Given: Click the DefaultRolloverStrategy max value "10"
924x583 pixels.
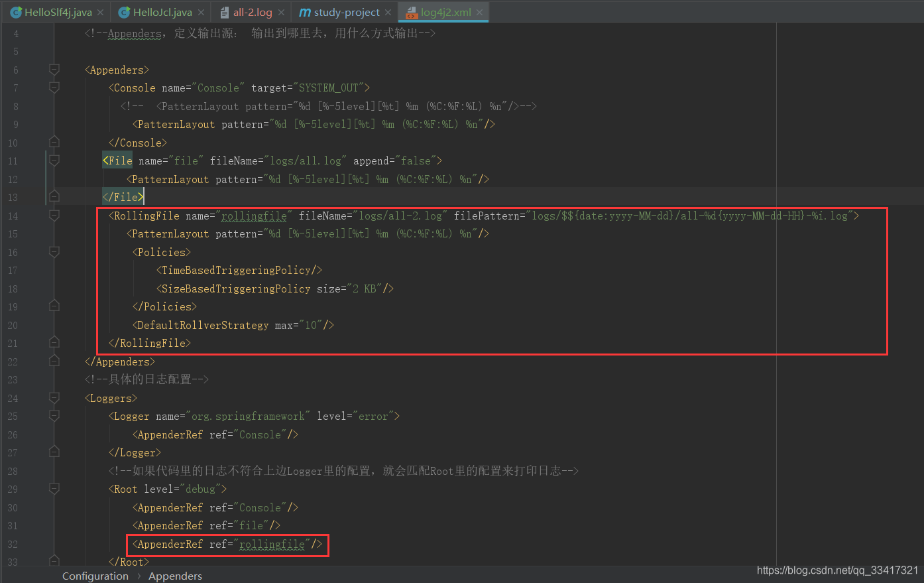Looking at the screenshot, I should click(311, 325).
